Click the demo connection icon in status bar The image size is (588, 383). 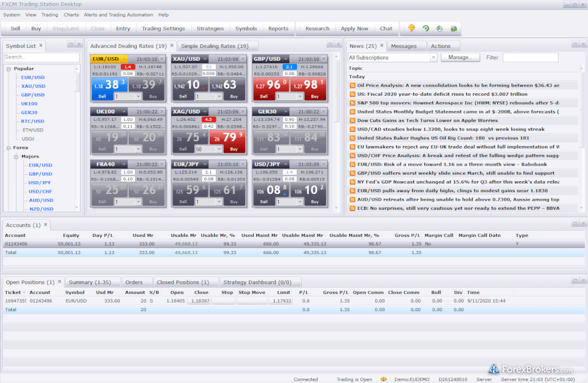coord(384,379)
